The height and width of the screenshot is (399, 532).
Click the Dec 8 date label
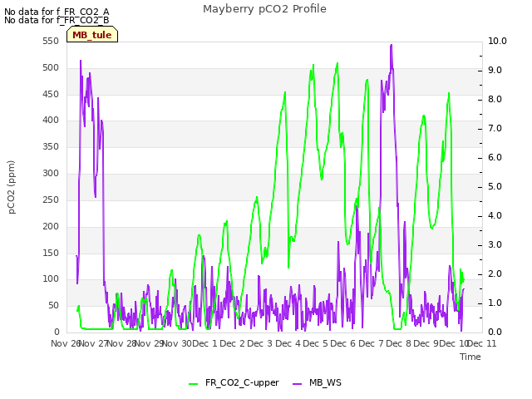point(398,343)
